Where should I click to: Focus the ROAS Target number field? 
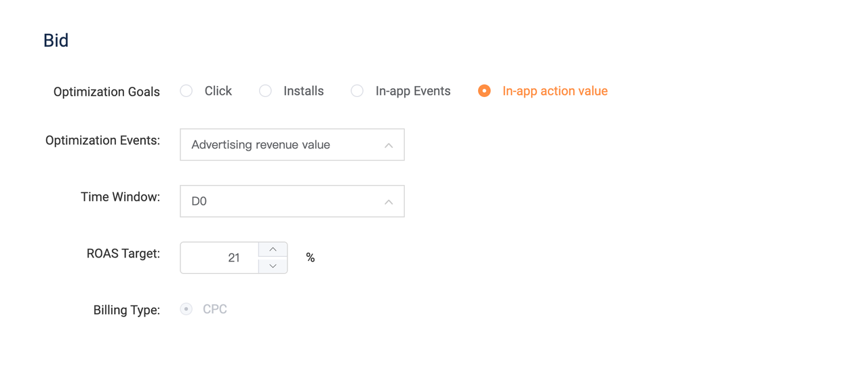(220, 258)
